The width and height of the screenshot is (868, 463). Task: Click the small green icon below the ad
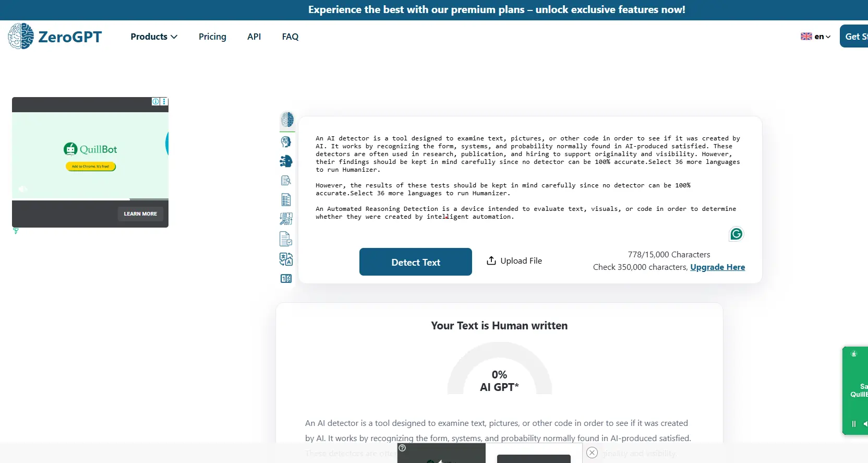click(16, 231)
